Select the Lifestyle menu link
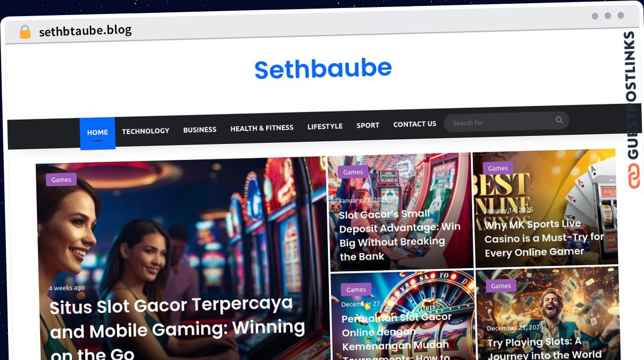644x360 pixels. click(325, 126)
